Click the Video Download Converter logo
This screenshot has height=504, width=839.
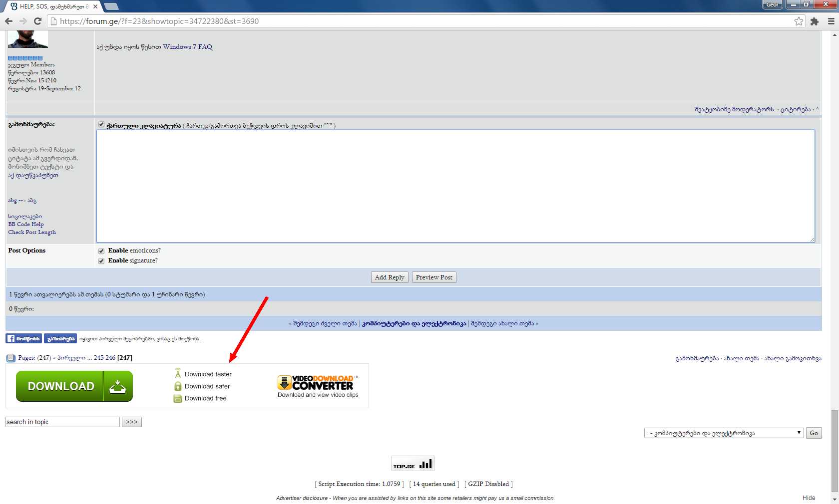click(x=318, y=382)
